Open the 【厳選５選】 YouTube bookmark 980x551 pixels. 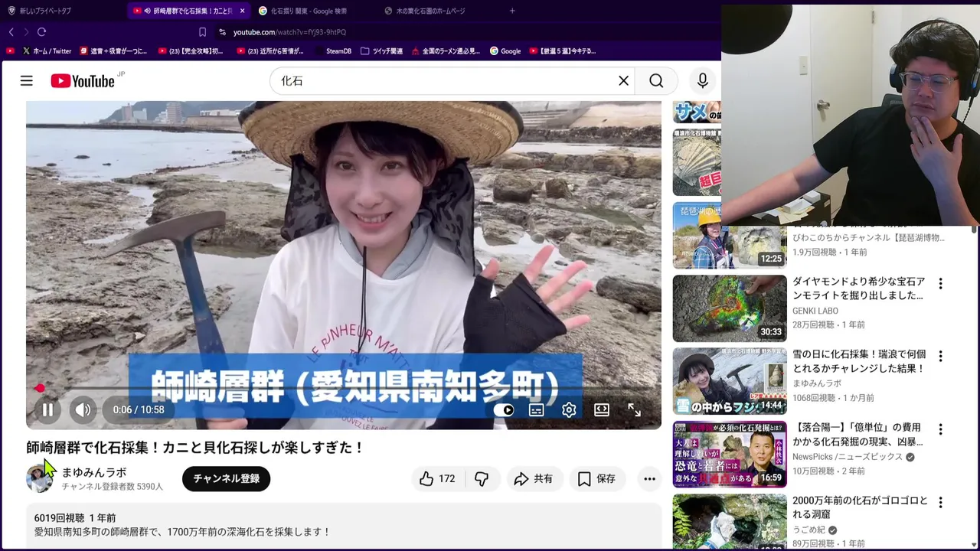[x=563, y=51]
